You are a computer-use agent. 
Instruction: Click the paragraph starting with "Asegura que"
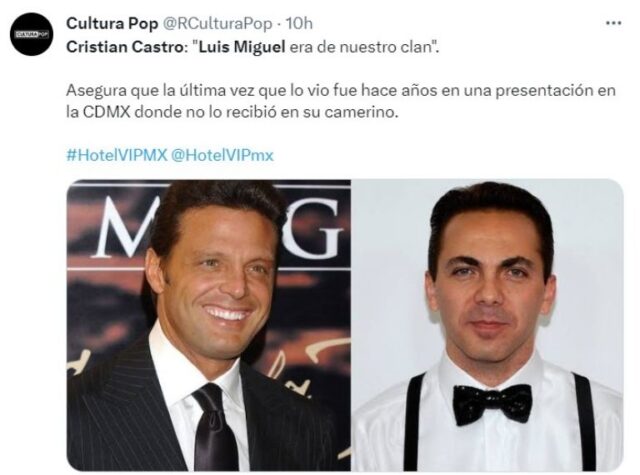point(341,101)
